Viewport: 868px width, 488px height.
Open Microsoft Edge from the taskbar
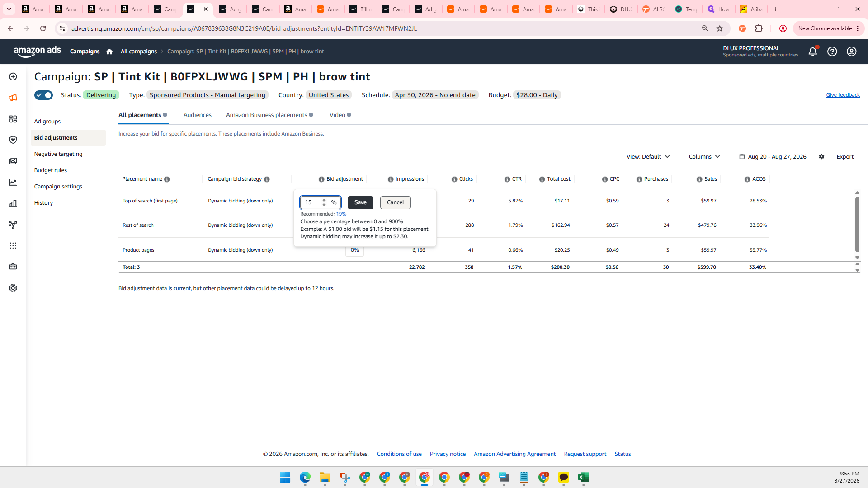(305, 477)
